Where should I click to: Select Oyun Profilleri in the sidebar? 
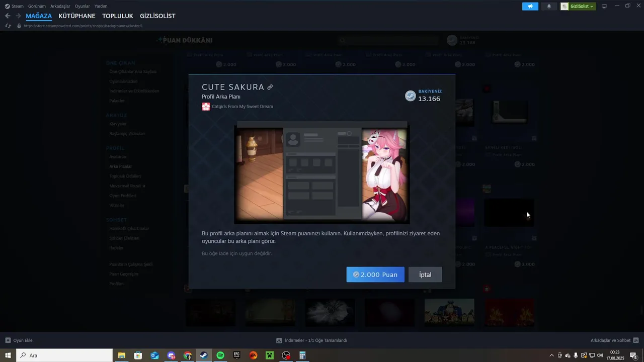coord(123,196)
